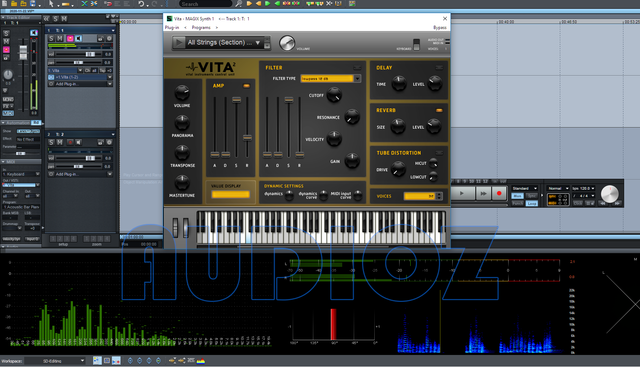Screen dimensions: 640x367
Task: Click the gear settings icon on track 1
Action: pyautogui.click(x=109, y=38)
